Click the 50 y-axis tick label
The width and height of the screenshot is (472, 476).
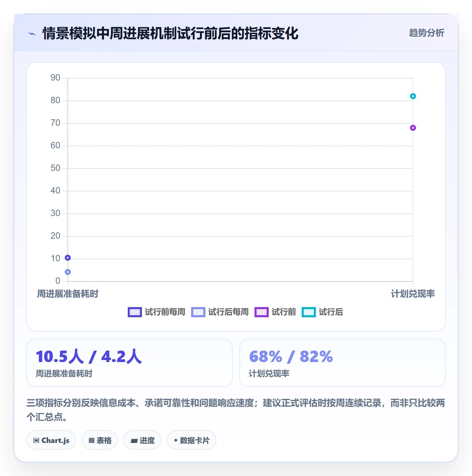55,168
